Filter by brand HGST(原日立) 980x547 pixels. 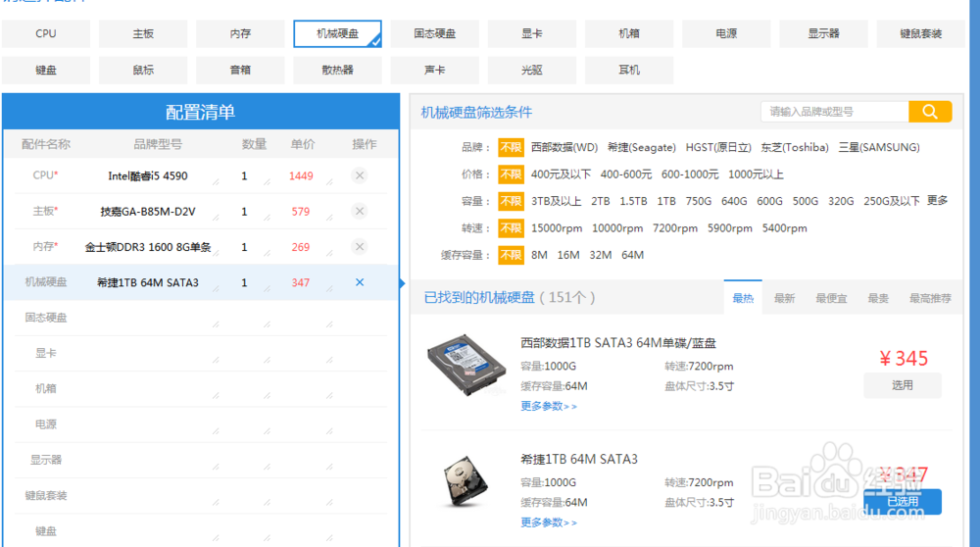click(x=718, y=148)
